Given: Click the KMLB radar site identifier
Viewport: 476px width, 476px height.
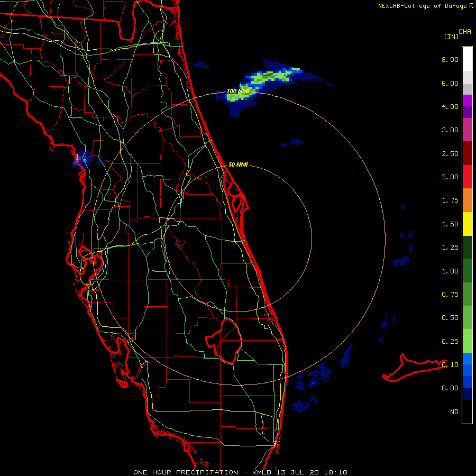Looking at the screenshot, I should click(x=263, y=472).
